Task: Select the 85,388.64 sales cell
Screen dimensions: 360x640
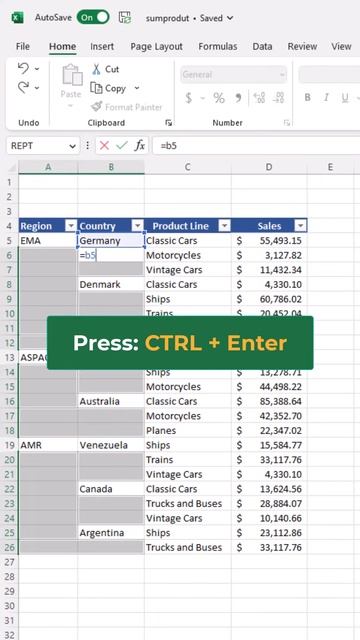Action: (269, 401)
